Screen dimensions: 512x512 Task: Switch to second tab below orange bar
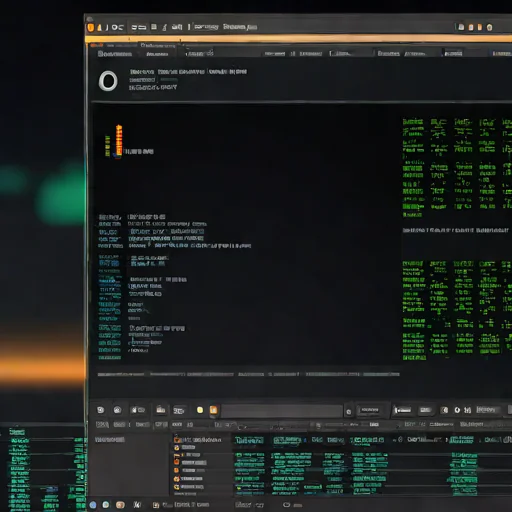click(x=157, y=54)
